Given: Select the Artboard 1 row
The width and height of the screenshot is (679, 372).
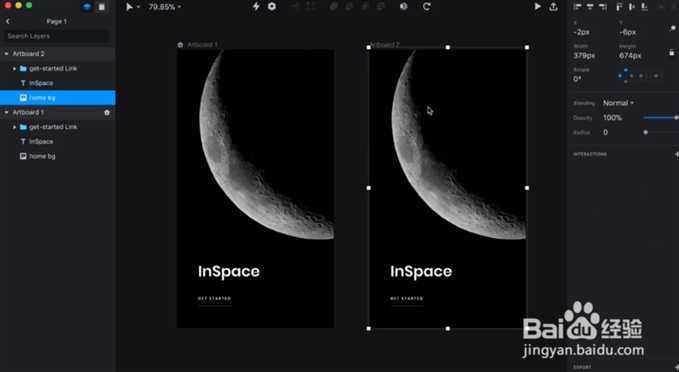Looking at the screenshot, I should pyautogui.click(x=58, y=112).
